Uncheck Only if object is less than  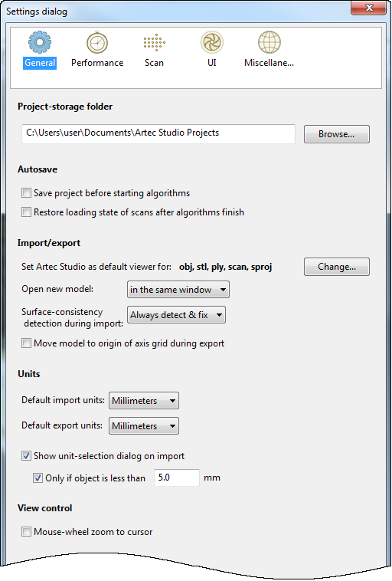38,478
